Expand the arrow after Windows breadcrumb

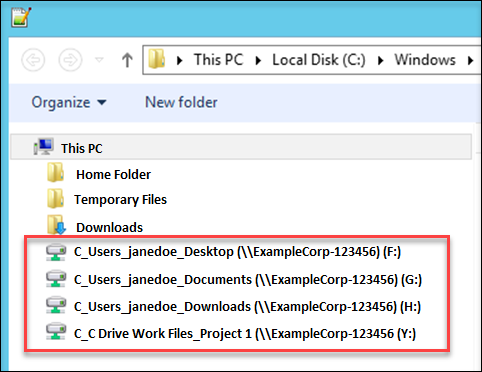point(470,61)
